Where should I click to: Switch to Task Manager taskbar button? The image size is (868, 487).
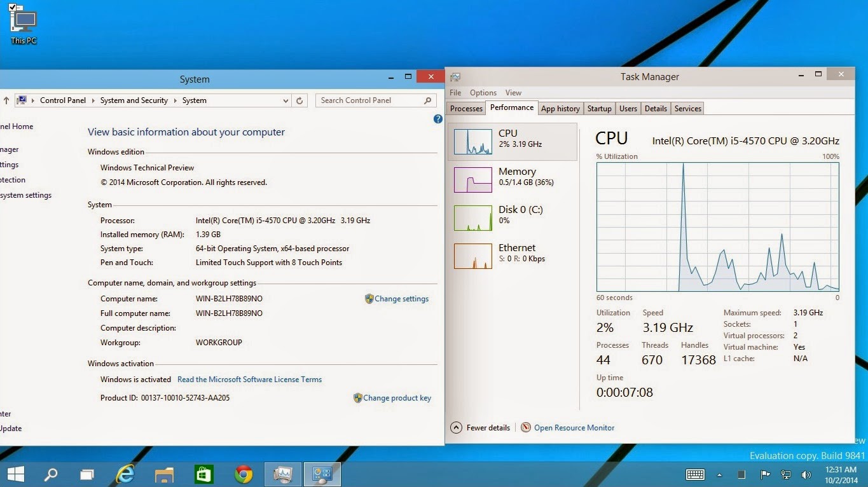[283, 474]
